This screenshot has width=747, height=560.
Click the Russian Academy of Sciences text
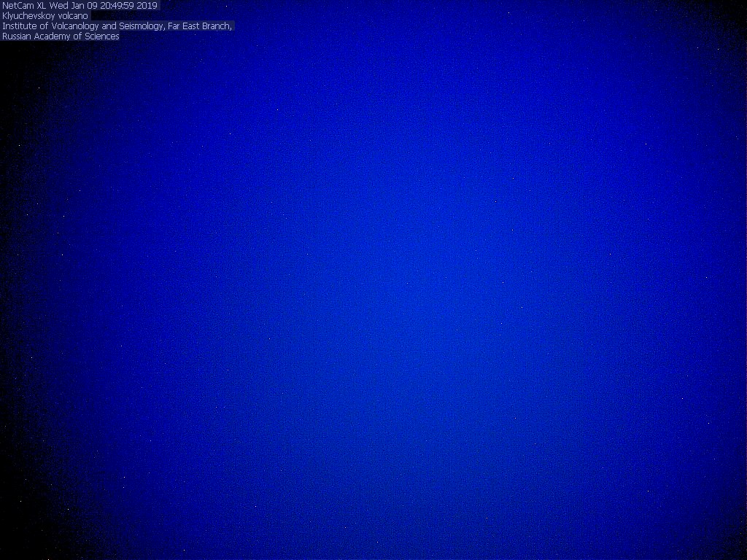pos(61,36)
